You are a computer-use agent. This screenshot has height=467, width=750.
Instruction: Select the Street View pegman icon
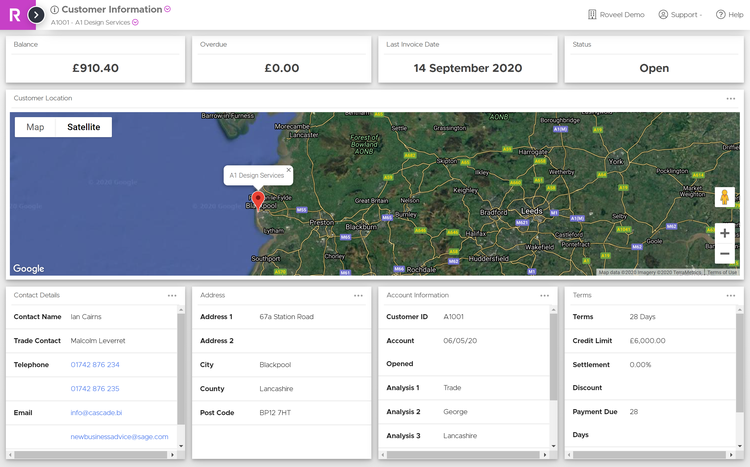click(x=724, y=196)
